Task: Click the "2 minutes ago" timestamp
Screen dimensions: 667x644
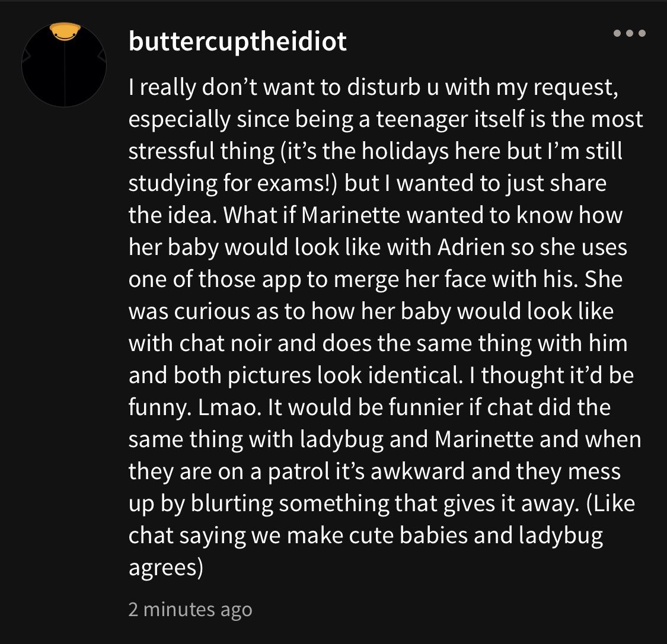Action: (x=190, y=610)
